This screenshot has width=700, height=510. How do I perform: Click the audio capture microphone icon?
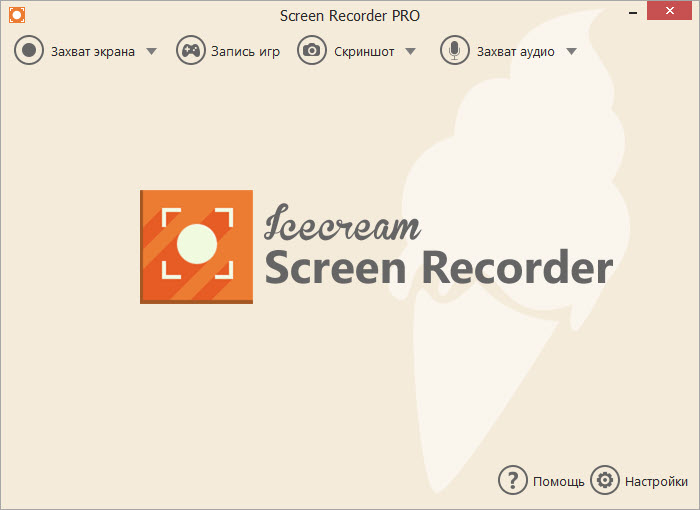(x=454, y=50)
